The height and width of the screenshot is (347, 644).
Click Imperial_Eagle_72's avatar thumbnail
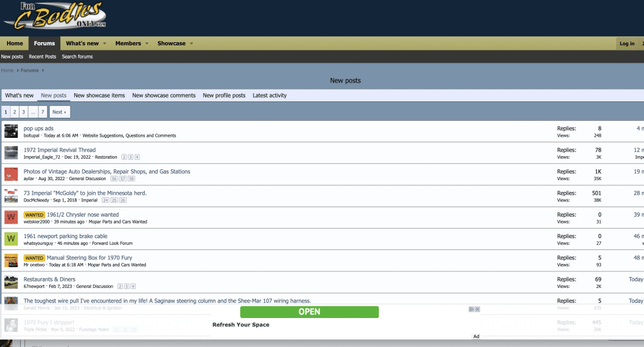point(11,153)
